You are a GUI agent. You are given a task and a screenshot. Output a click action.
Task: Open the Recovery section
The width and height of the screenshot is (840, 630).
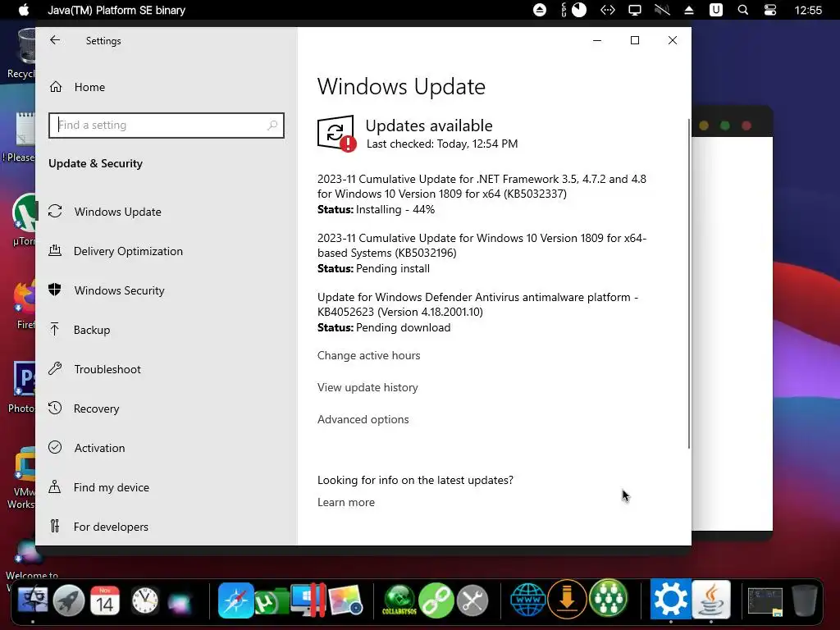tap(96, 409)
